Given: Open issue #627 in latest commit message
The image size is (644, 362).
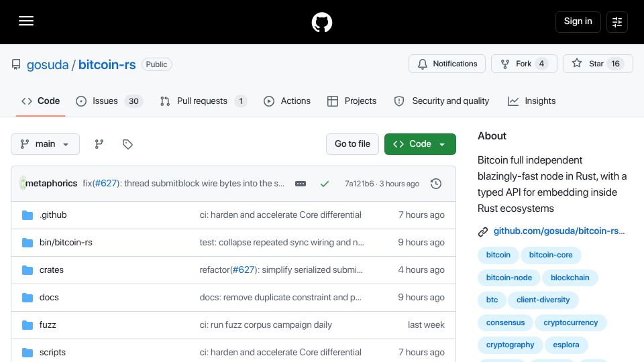Looking at the screenshot, I should [106, 184].
